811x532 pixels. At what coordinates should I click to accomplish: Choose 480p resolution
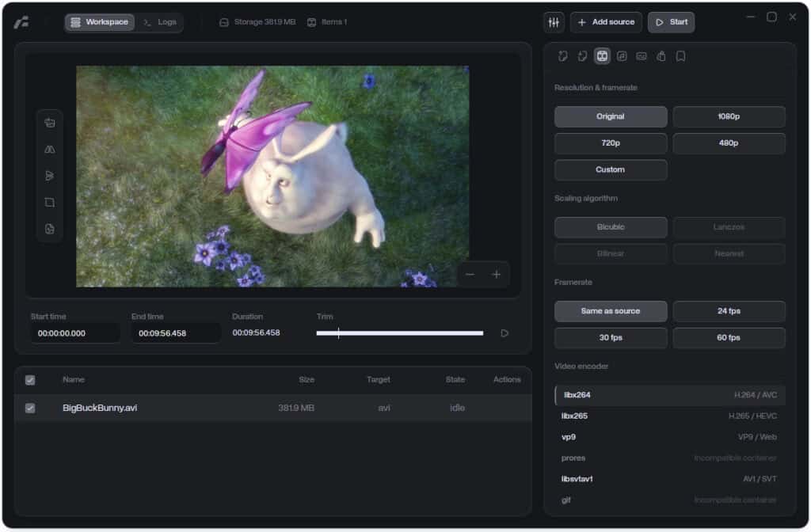pyautogui.click(x=729, y=143)
